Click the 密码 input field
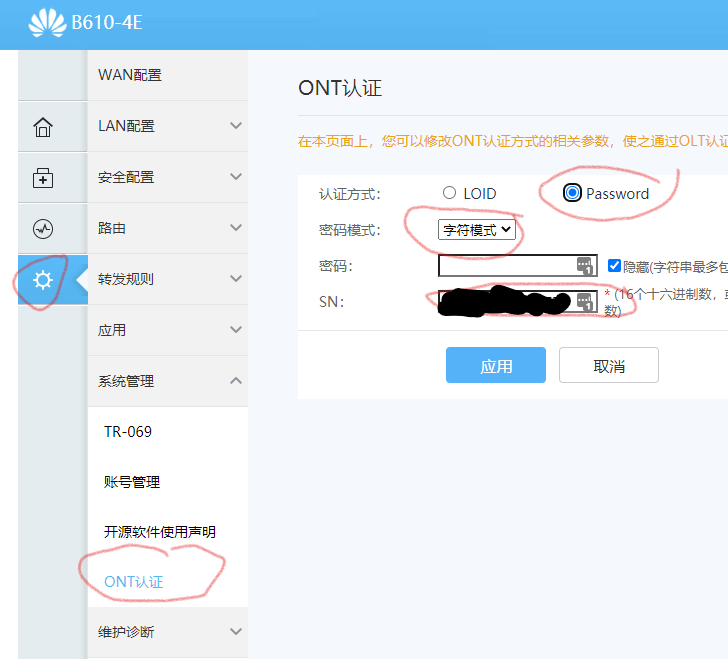The width and height of the screenshot is (728, 659). 506,266
